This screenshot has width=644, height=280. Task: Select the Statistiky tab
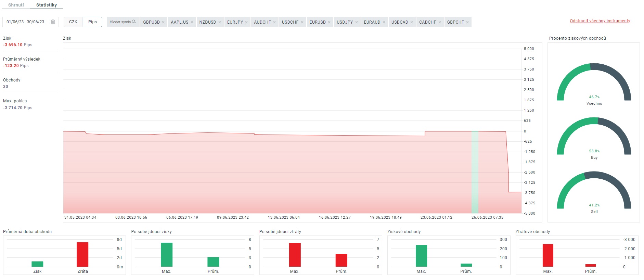47,5
